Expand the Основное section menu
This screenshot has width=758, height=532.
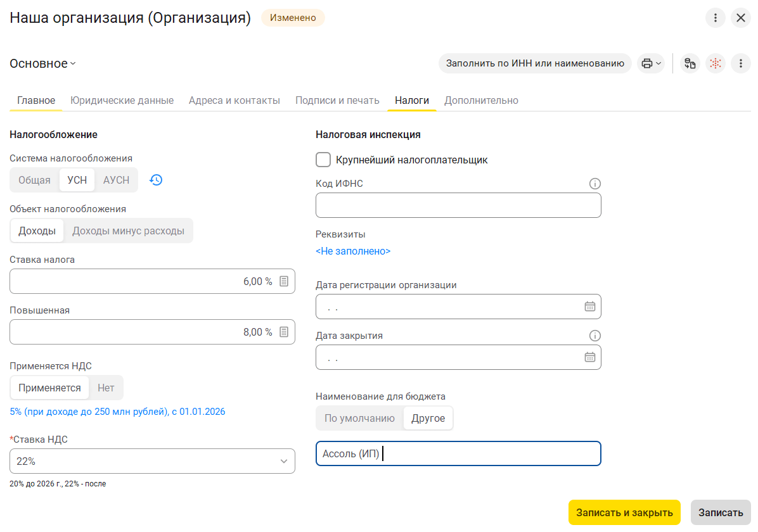pyautogui.click(x=43, y=63)
